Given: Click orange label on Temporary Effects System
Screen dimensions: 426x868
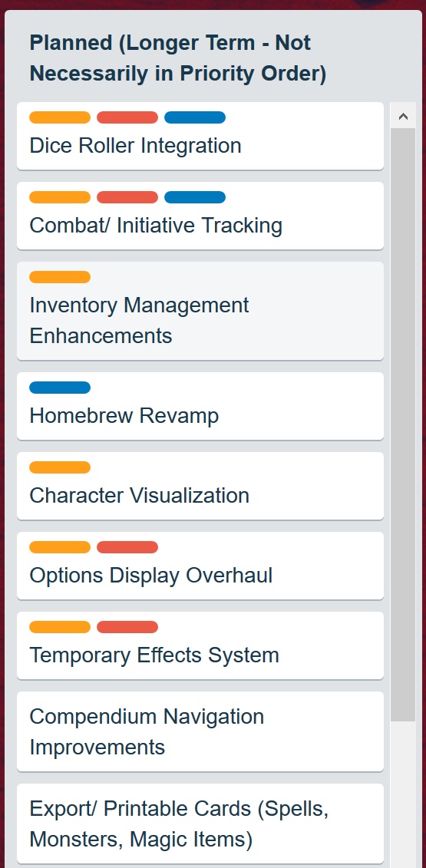Looking at the screenshot, I should (x=60, y=627).
